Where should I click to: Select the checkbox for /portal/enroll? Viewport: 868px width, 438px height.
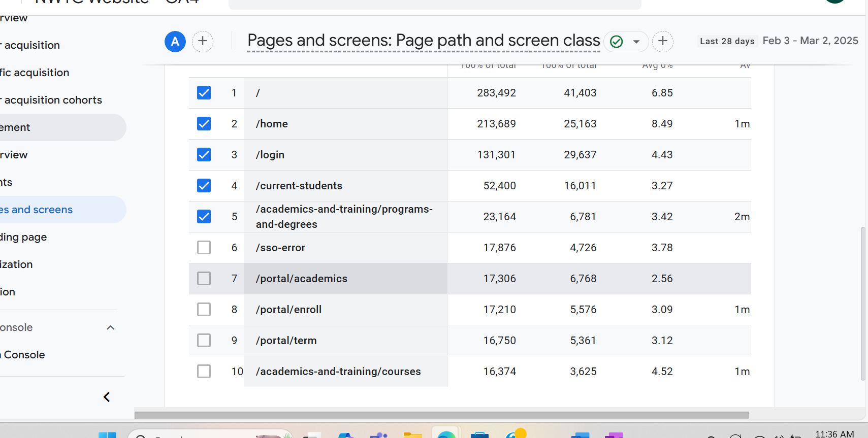click(x=204, y=310)
